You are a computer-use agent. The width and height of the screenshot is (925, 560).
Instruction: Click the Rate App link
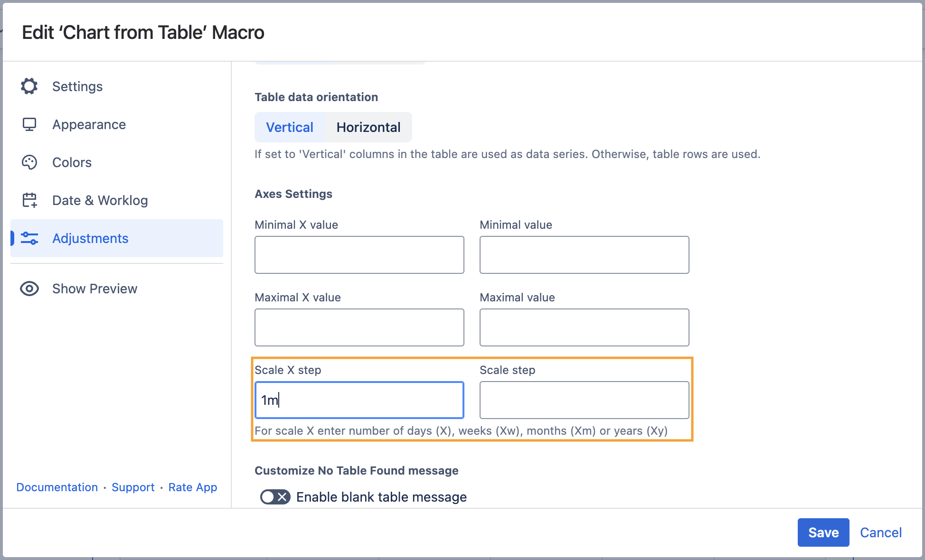pos(192,487)
